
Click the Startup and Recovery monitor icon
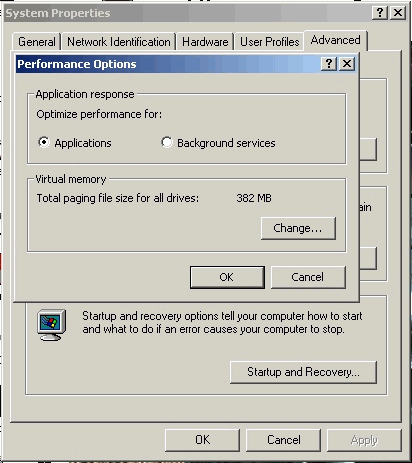(x=51, y=325)
